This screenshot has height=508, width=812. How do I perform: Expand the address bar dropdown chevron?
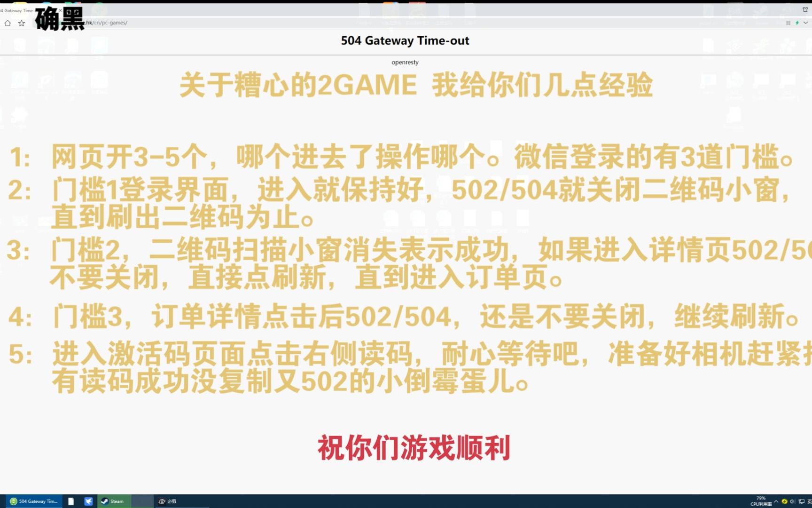(x=805, y=23)
